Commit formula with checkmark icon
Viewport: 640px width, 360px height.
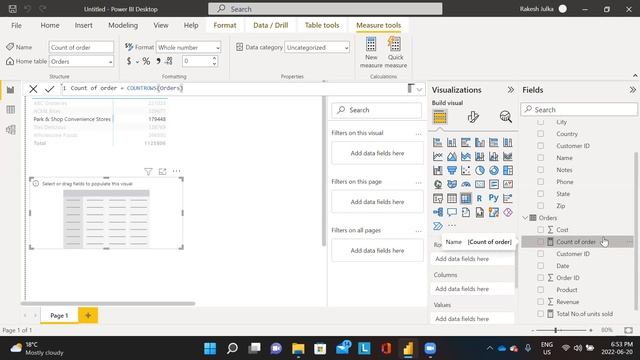point(50,89)
